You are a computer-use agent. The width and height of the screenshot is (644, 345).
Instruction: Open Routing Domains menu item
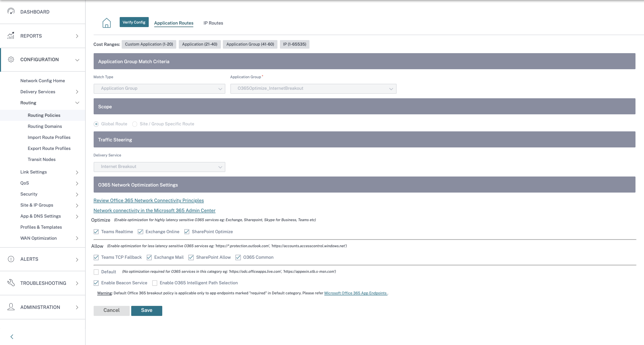coord(45,126)
